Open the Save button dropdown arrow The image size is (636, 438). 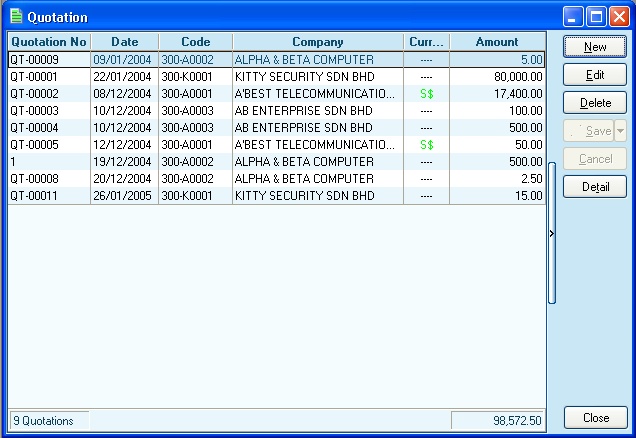coord(620,131)
